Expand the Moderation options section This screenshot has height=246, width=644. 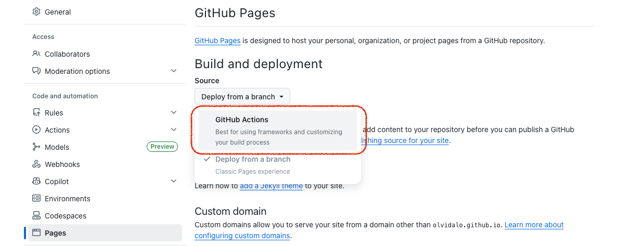coord(174,71)
